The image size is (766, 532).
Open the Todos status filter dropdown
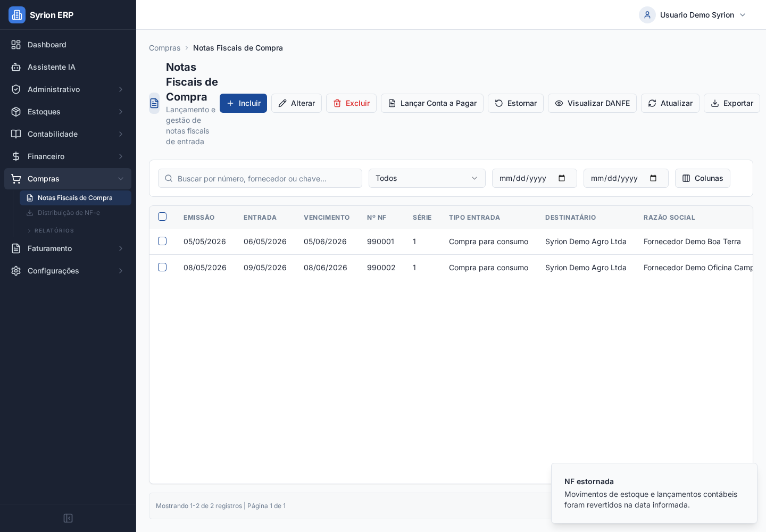(427, 178)
